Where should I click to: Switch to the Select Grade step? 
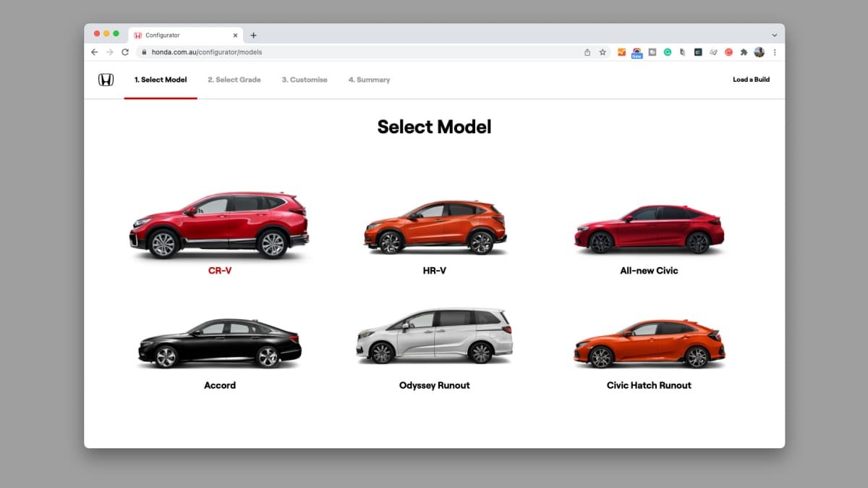click(234, 80)
